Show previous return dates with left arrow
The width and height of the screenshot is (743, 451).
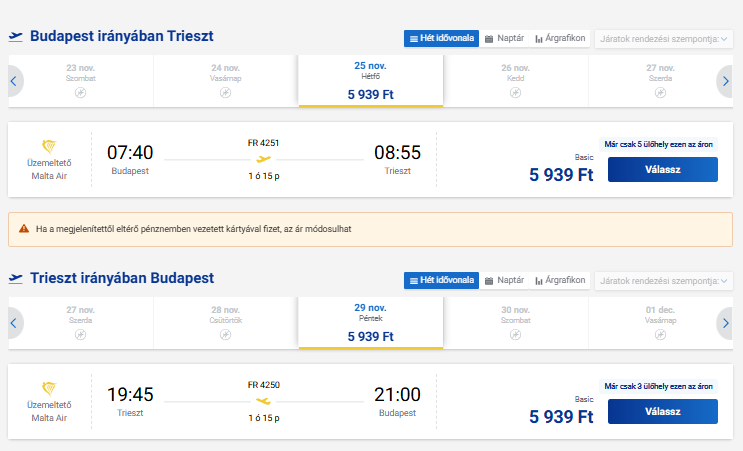coord(14,323)
